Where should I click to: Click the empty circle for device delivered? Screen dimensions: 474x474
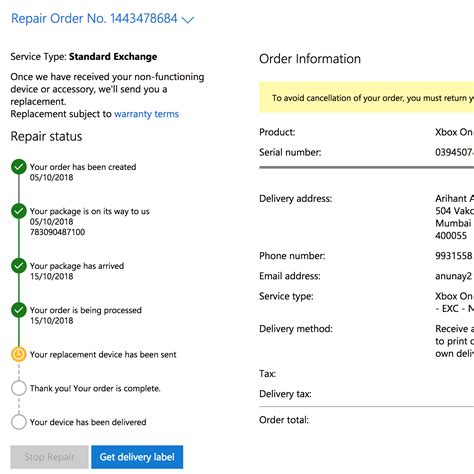point(19,422)
